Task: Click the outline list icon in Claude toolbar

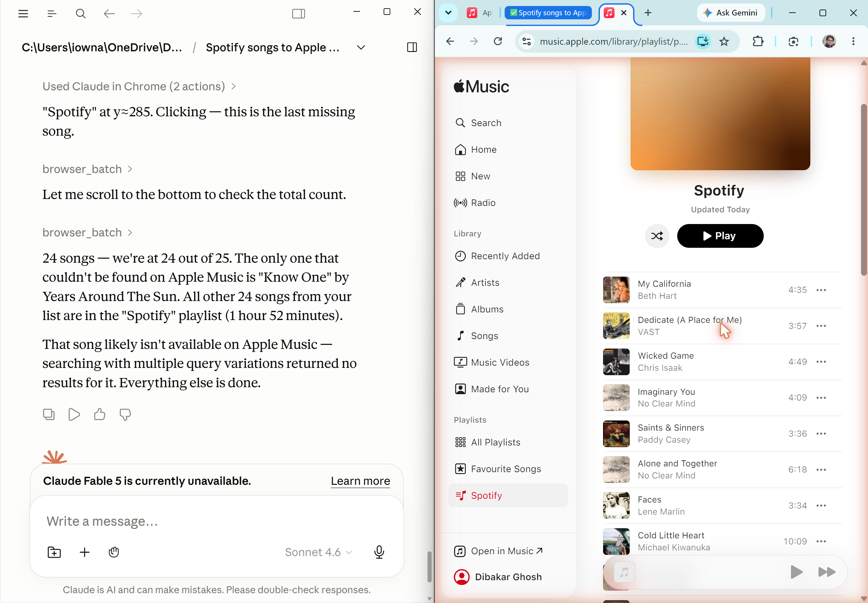Action: pyautogui.click(x=52, y=14)
